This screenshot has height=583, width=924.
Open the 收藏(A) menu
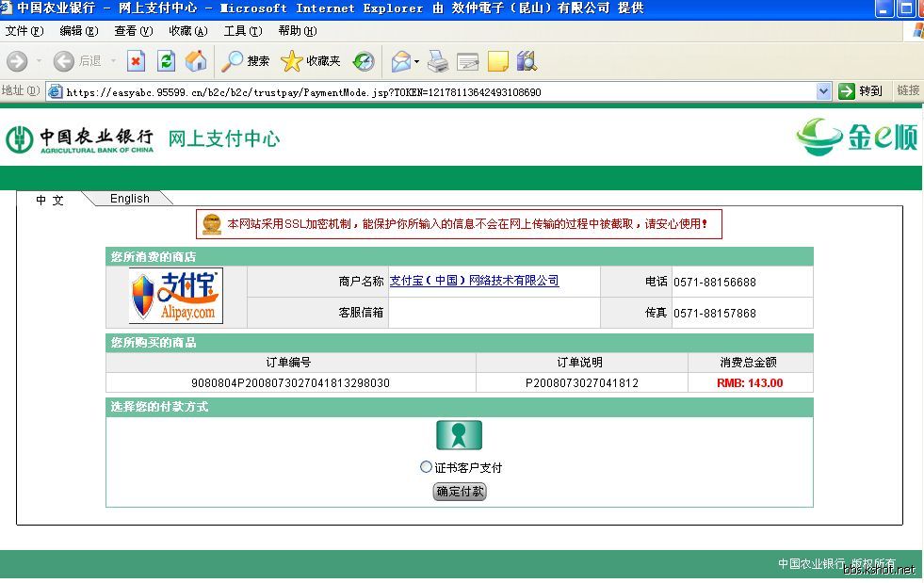point(188,31)
